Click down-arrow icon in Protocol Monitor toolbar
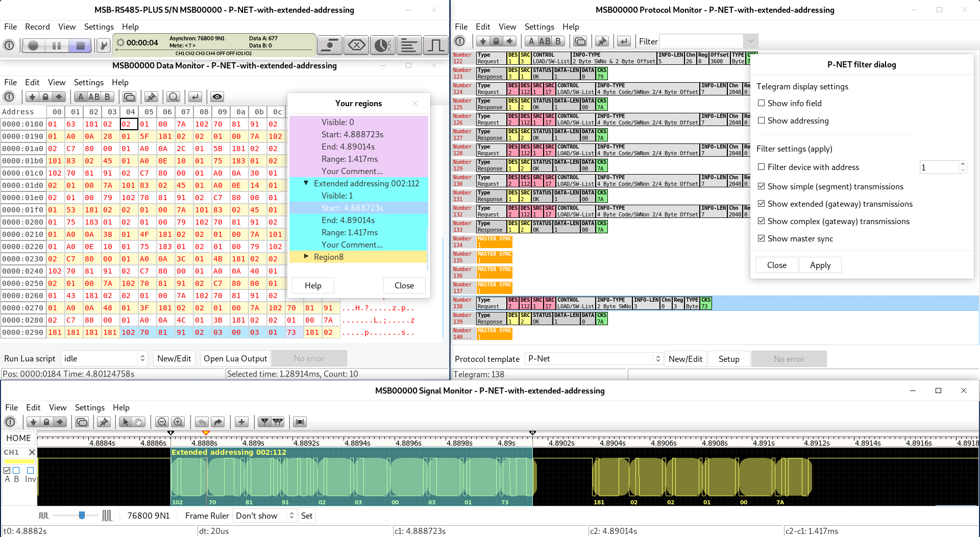 (482, 41)
